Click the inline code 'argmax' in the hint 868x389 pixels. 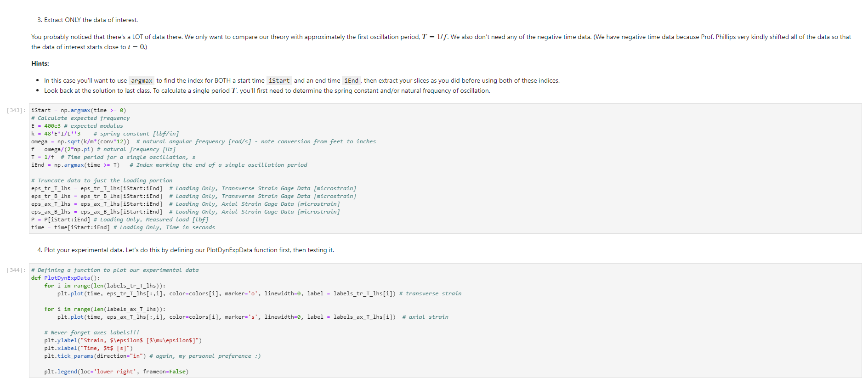(142, 80)
